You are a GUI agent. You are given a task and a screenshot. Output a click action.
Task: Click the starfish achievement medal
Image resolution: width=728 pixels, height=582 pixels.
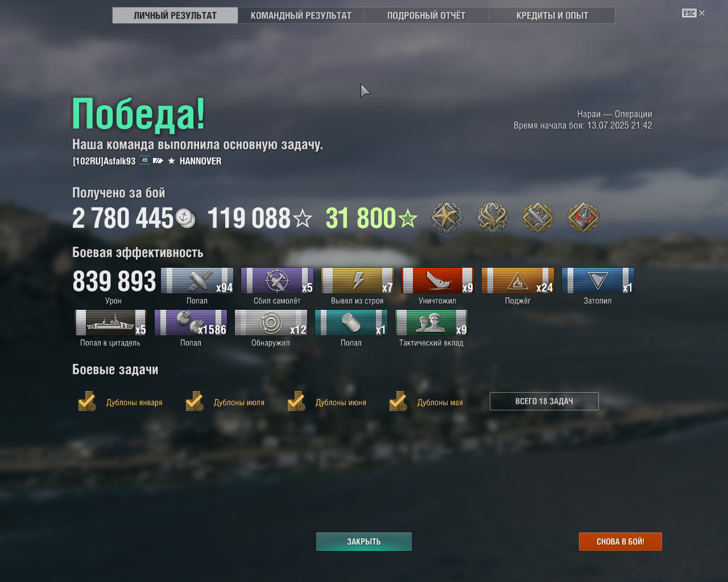447,218
